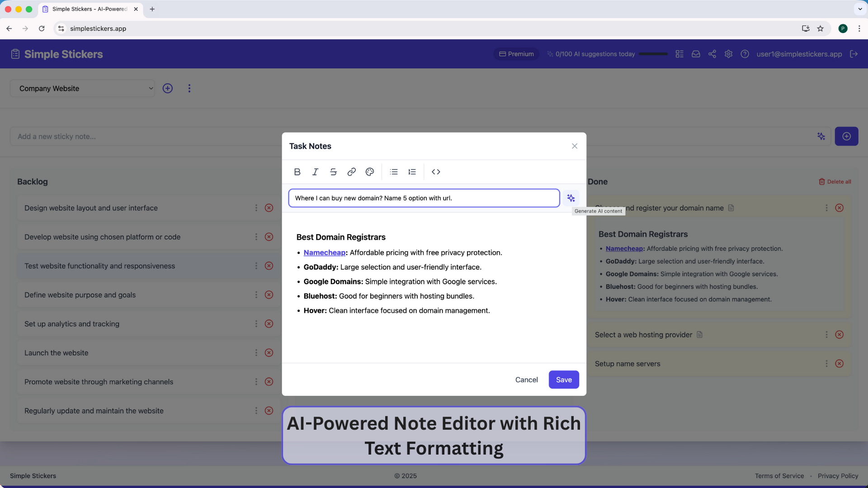
Task: Open the text color palette icon
Action: click(x=370, y=172)
